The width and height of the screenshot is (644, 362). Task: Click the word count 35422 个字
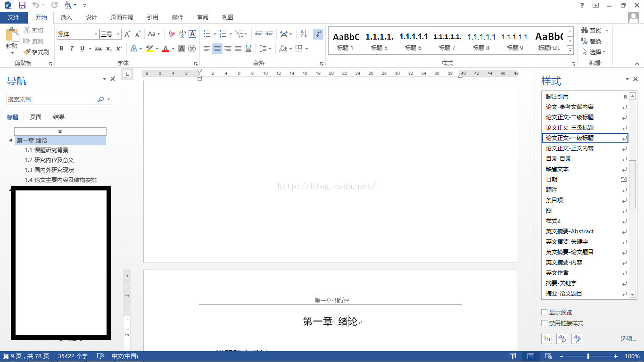[73, 356]
